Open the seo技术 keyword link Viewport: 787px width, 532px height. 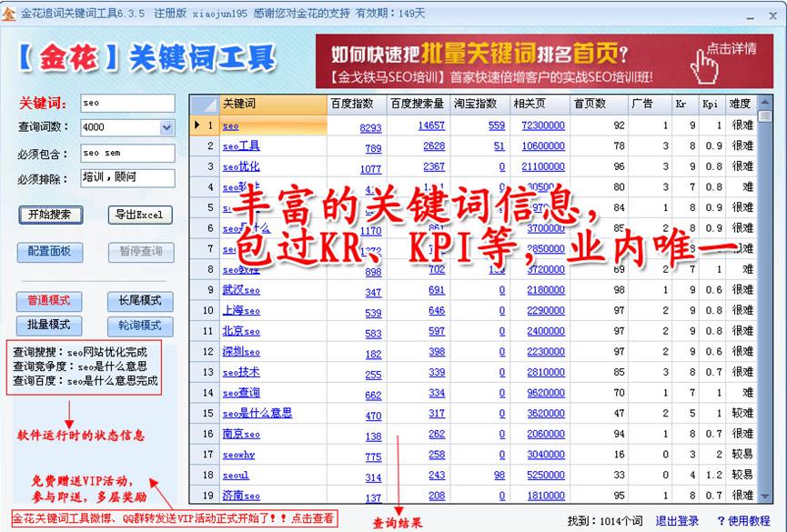click(x=241, y=373)
